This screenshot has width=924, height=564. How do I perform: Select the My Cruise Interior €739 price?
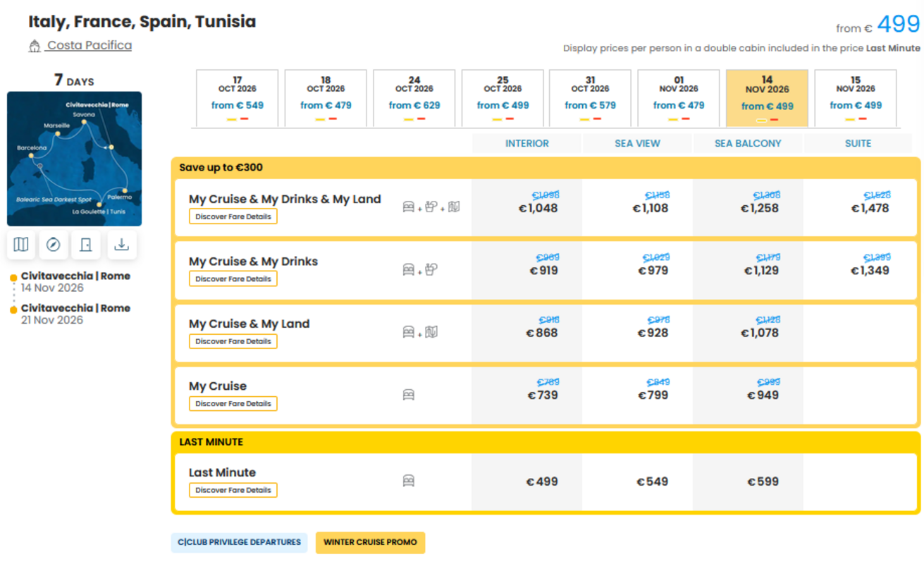(x=542, y=395)
